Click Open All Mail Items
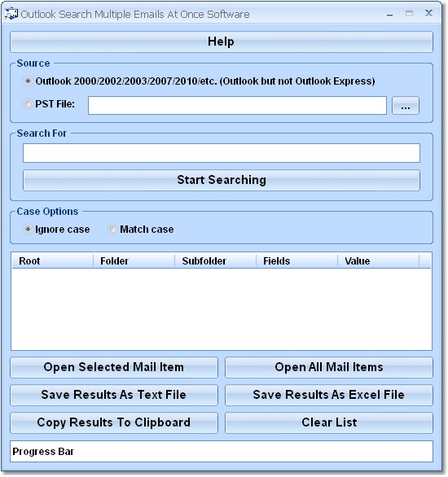The width and height of the screenshot is (448, 477). coord(329,367)
